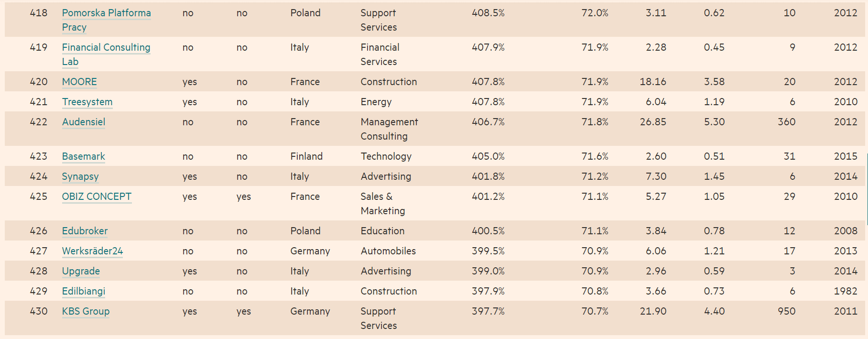Open the Basemark company page link

tap(84, 156)
